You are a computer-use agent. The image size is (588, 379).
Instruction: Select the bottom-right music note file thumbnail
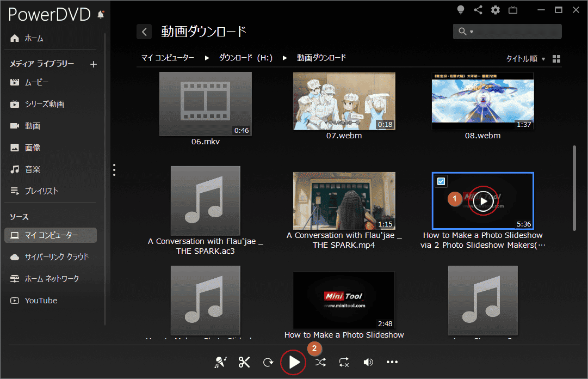click(482, 301)
